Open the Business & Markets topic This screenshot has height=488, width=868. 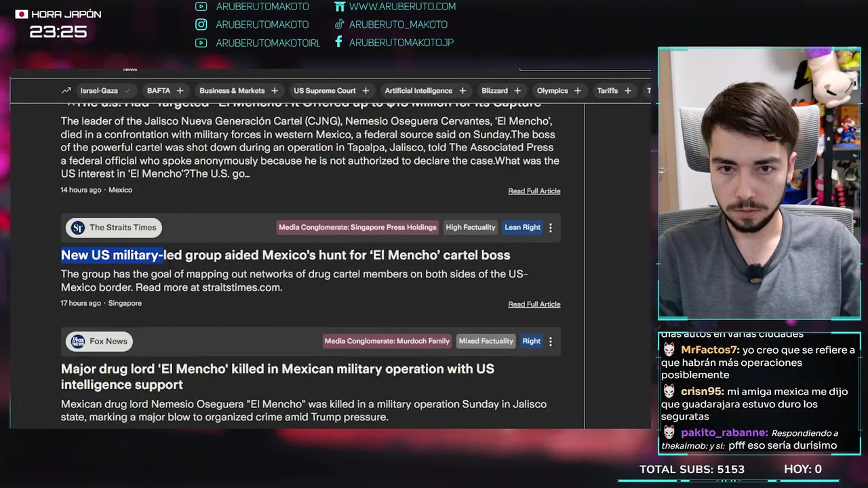click(x=232, y=91)
